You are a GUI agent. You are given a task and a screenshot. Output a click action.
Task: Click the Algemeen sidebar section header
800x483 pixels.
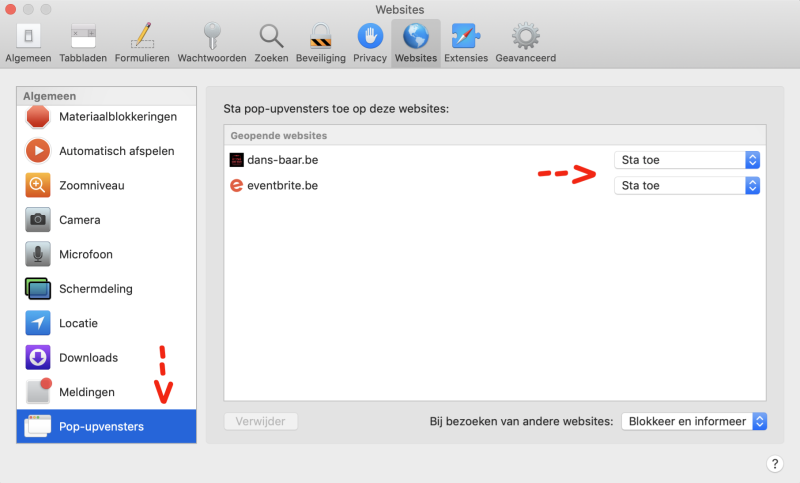[x=106, y=96]
